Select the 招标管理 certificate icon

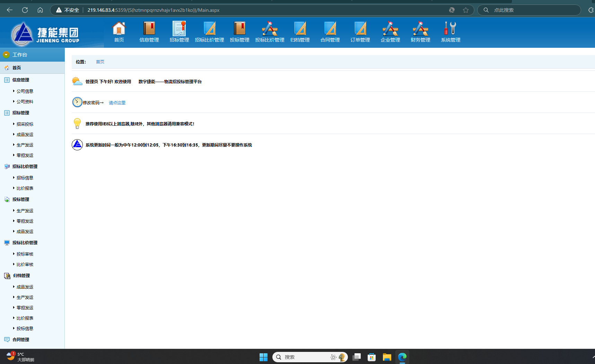pos(179,28)
